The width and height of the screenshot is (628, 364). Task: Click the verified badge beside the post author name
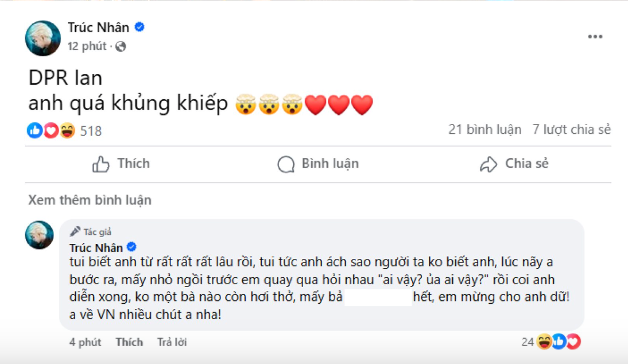pos(139,27)
